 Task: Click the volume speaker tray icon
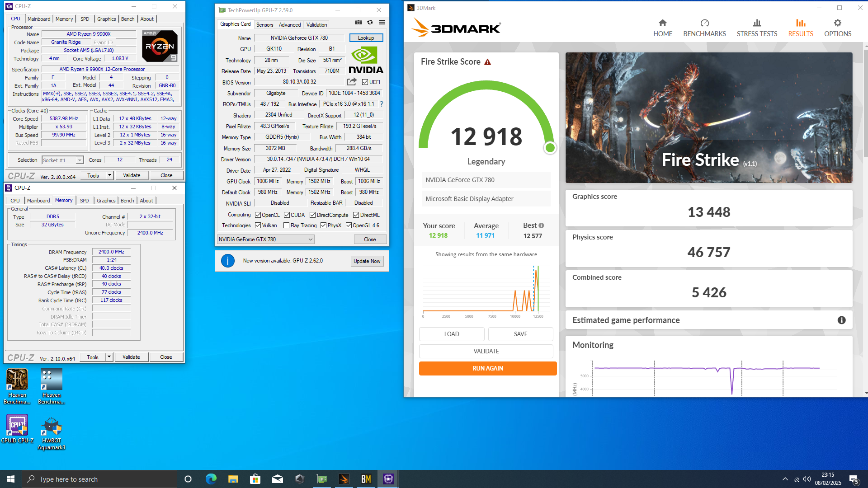807,479
